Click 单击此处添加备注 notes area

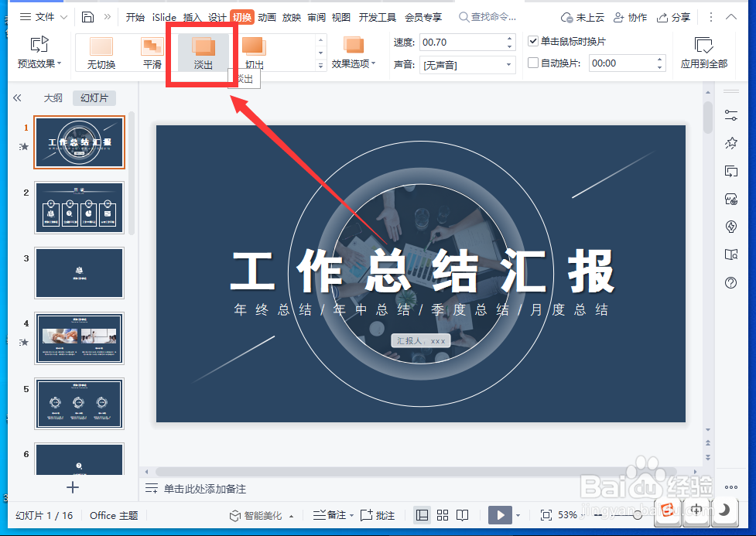tap(205, 489)
